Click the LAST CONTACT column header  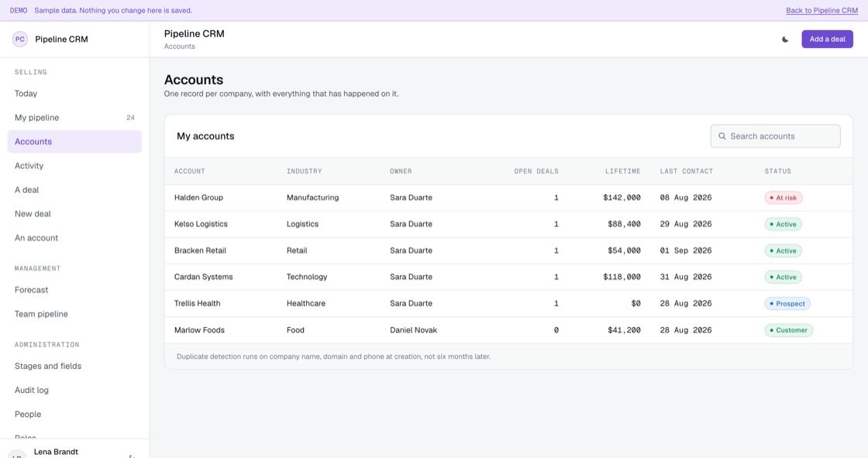coord(687,171)
